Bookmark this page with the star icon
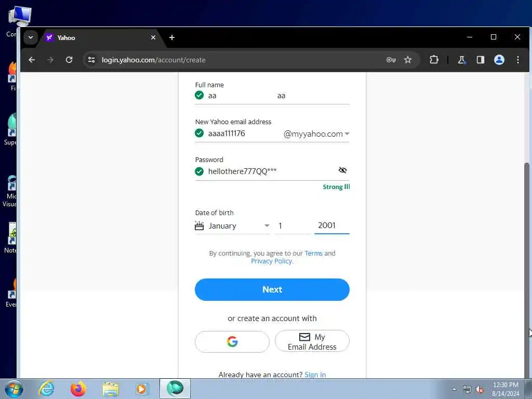Image resolution: width=532 pixels, height=399 pixels. click(407, 60)
